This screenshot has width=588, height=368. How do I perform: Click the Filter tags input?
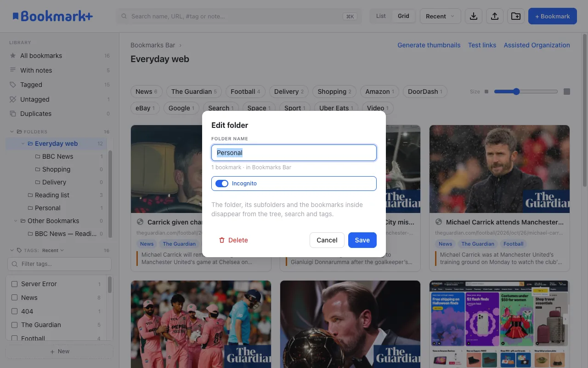coord(60,264)
